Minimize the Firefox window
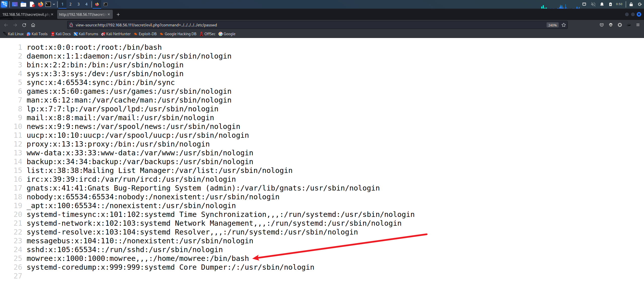Viewport: 644px width, 281px height. (x=627, y=14)
